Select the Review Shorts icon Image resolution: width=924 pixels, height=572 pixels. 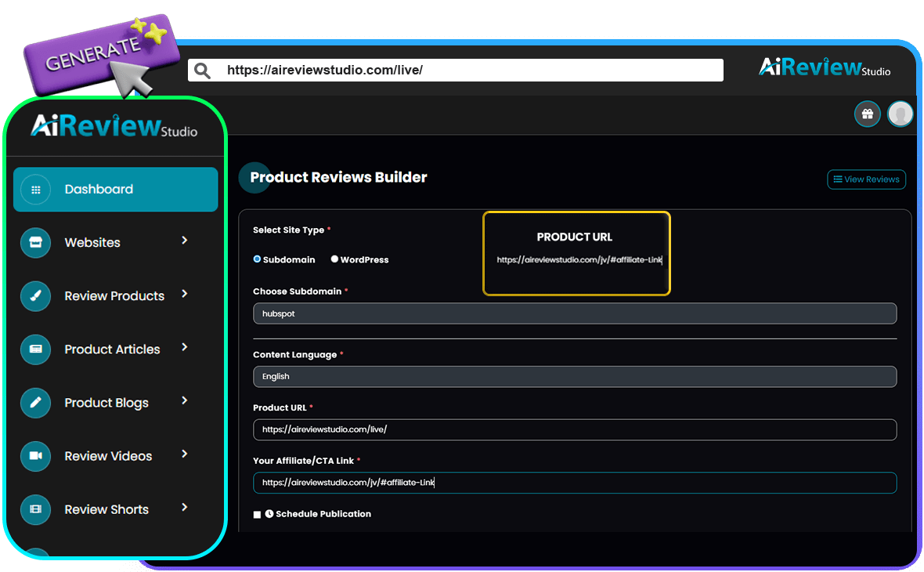34,509
